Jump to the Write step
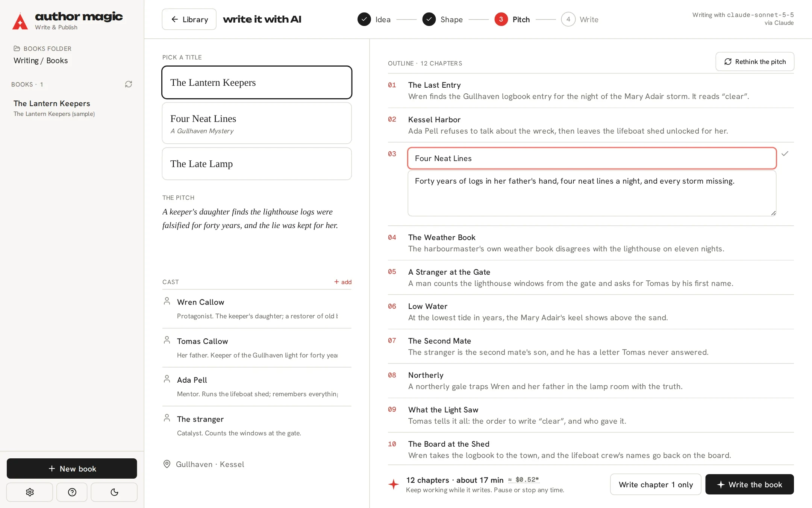 point(580,20)
